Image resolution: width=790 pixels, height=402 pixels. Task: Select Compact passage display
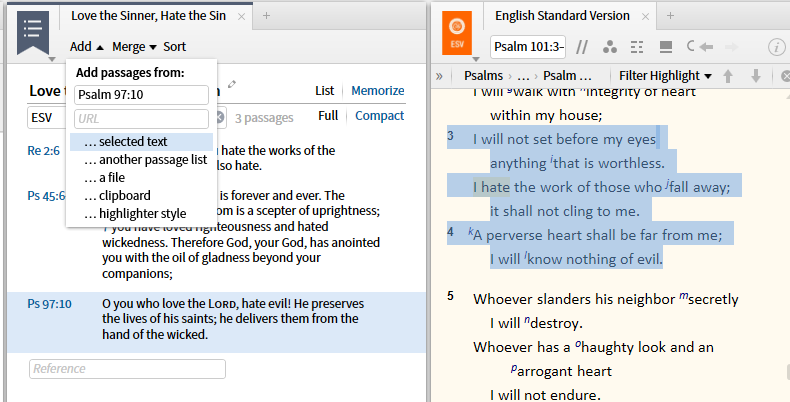pyautogui.click(x=379, y=116)
